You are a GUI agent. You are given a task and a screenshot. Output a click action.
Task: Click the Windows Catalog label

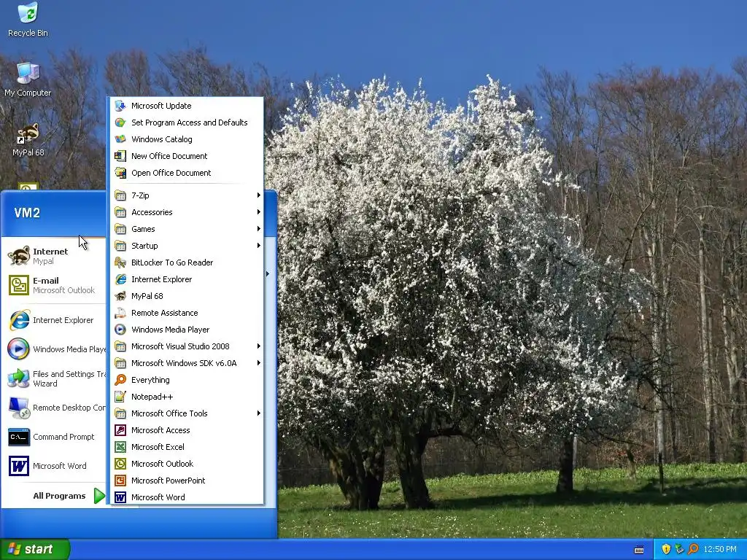tap(162, 139)
